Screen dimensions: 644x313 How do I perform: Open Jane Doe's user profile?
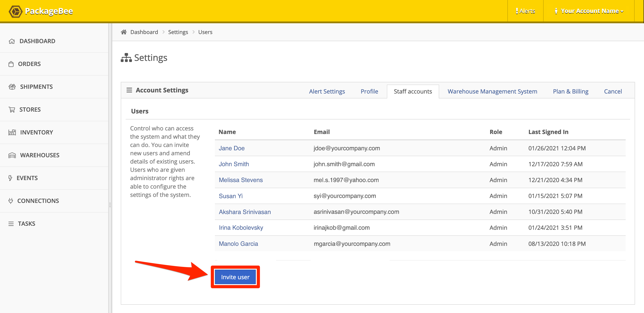click(x=231, y=148)
